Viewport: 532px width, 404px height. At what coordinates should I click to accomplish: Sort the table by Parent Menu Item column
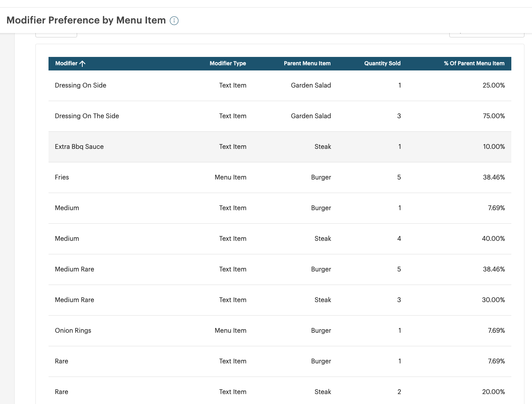[x=307, y=64]
